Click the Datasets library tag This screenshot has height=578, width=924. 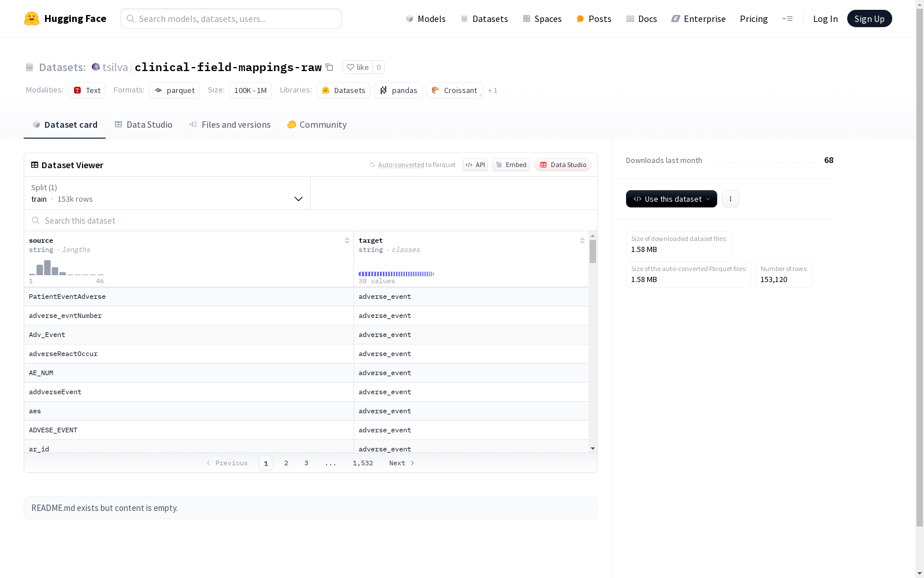point(344,90)
